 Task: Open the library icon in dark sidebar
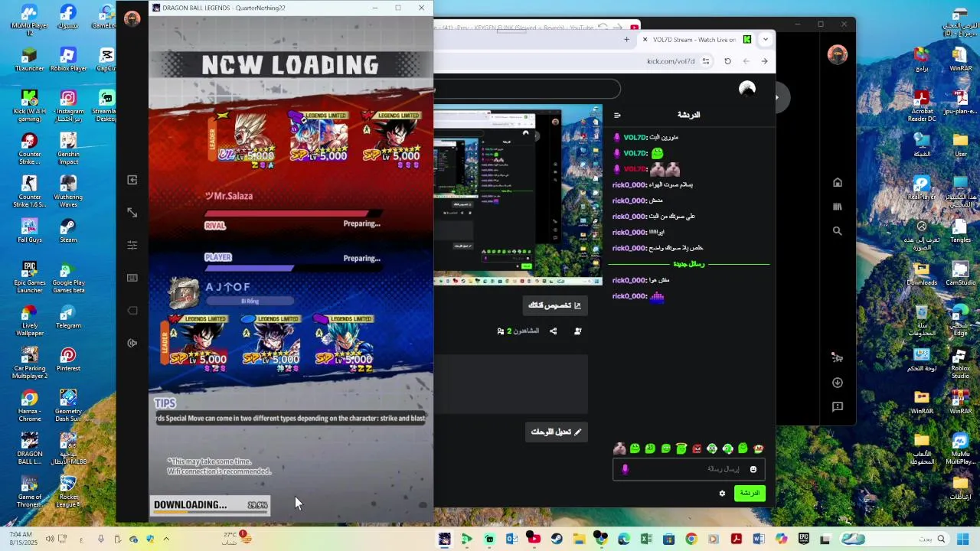838,207
